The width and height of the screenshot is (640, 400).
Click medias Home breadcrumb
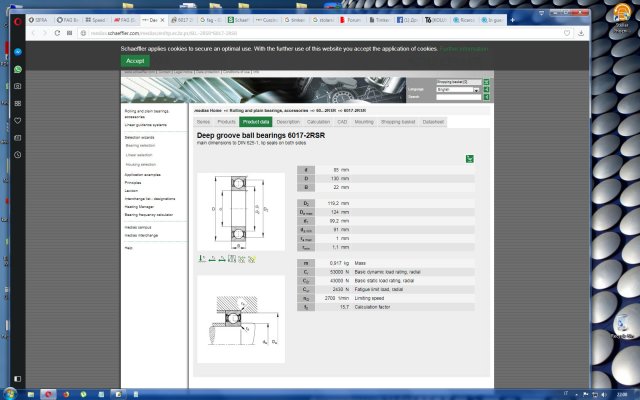coord(208,111)
